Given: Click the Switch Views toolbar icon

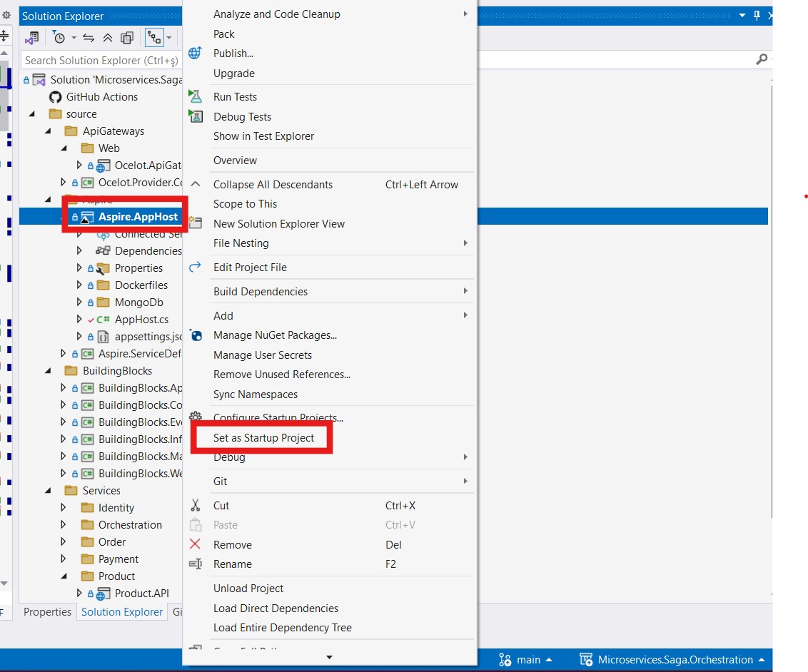Looking at the screenshot, I should pyautogui.click(x=31, y=38).
